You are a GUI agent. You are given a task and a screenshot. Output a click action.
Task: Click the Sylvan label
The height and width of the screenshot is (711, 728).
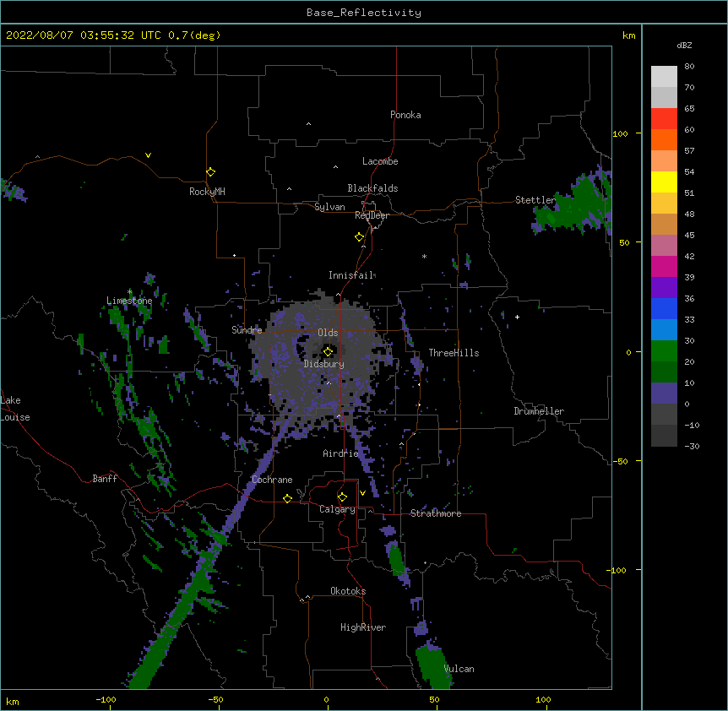329,207
